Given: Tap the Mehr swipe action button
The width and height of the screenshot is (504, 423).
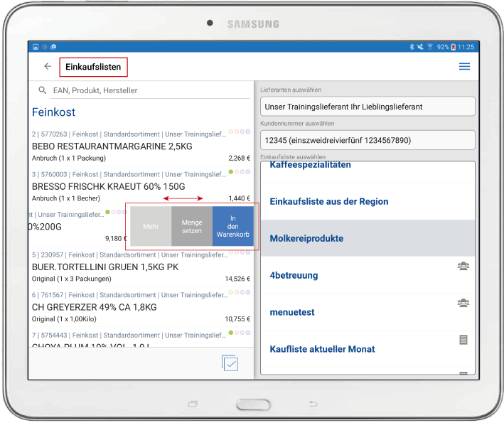Looking at the screenshot, I should [x=151, y=227].
